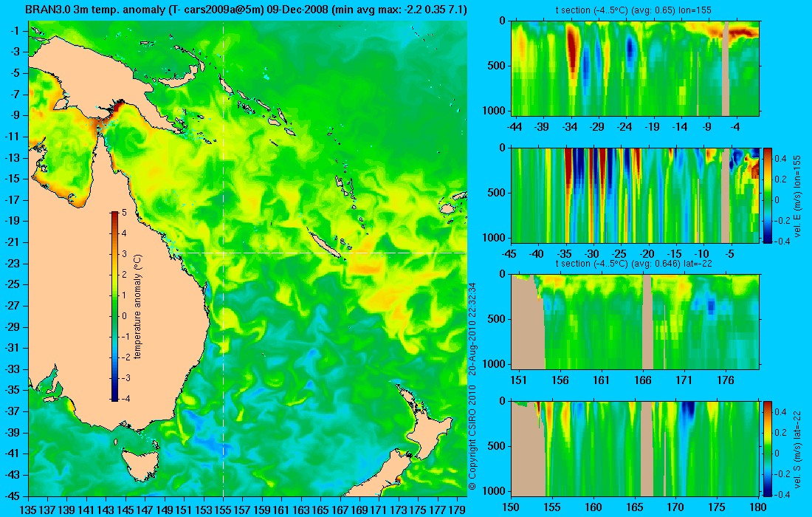Click the t section lat=-22 panel title

point(634,263)
